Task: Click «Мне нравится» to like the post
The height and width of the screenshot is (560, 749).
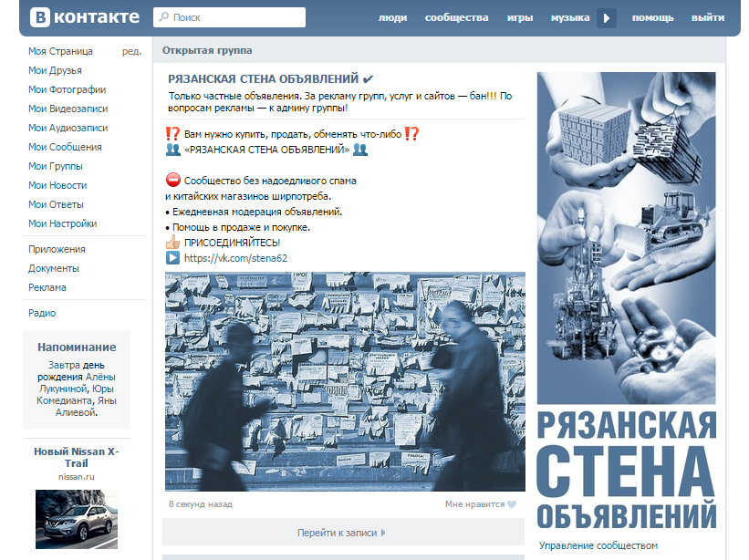Action: pyautogui.click(x=474, y=503)
